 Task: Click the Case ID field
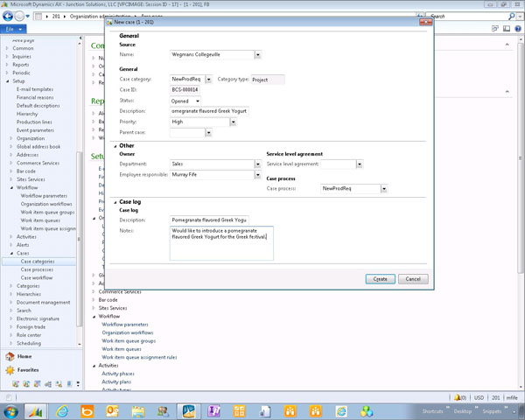(185, 90)
